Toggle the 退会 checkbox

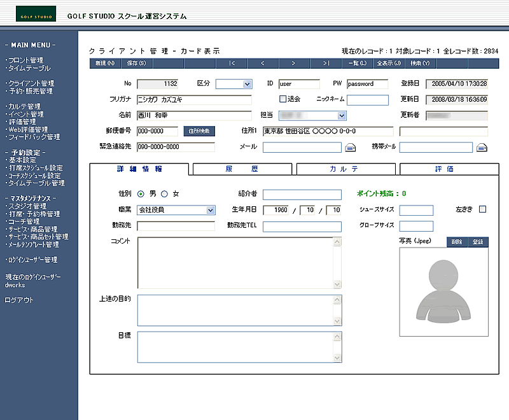(x=282, y=99)
